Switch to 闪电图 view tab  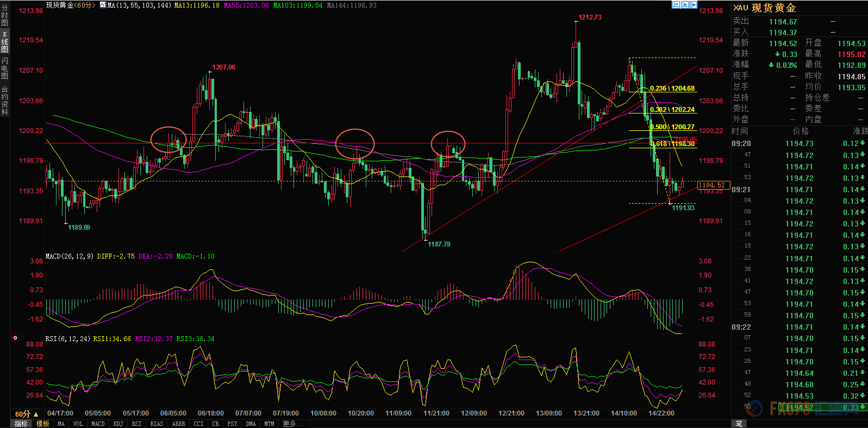[x=4, y=68]
